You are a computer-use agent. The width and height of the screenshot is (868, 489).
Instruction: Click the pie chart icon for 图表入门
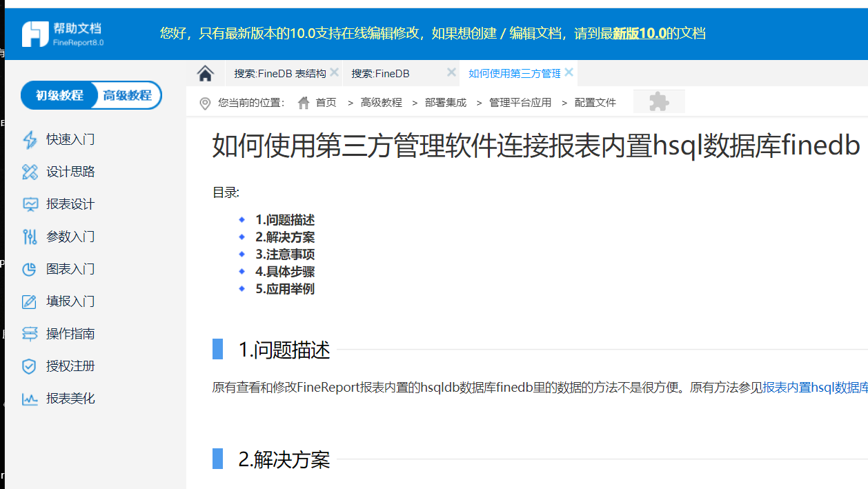pos(30,269)
